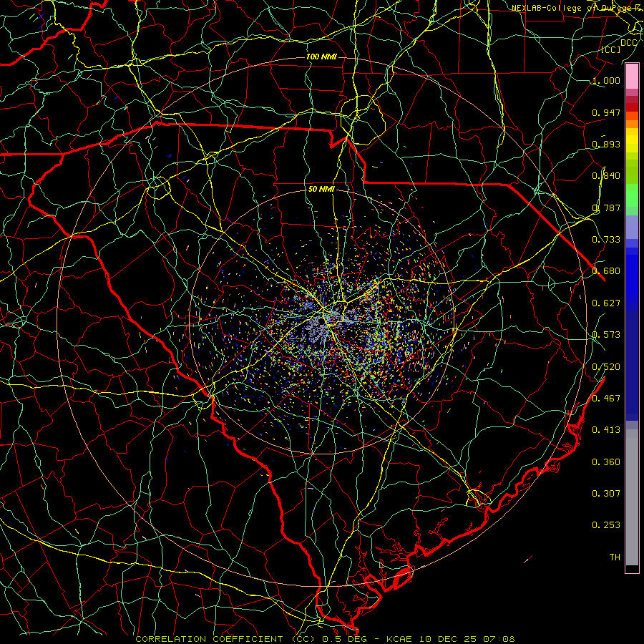Pick the pink segment of the color bar
This screenshot has width=644, height=644.
[632, 77]
